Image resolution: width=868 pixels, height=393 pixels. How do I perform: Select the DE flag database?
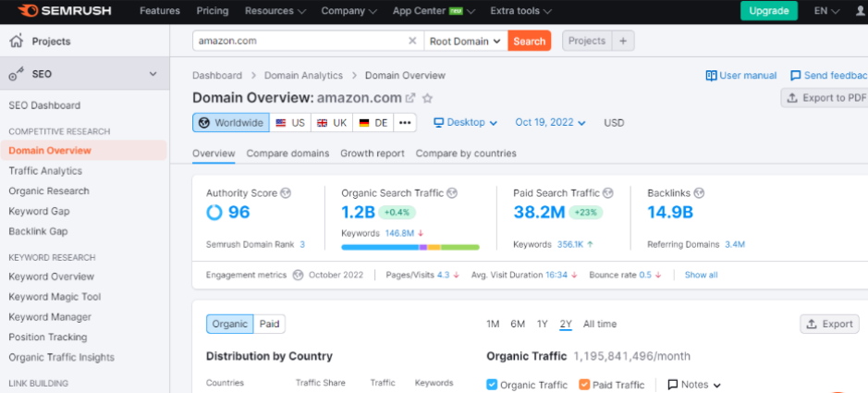tap(373, 122)
